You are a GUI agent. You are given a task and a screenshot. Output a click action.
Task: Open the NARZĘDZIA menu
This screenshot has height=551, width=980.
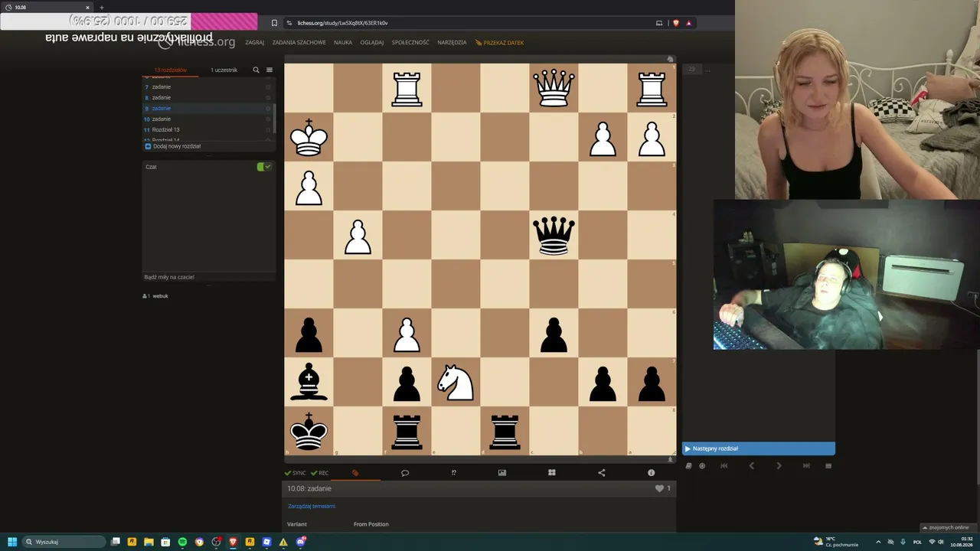tap(452, 43)
